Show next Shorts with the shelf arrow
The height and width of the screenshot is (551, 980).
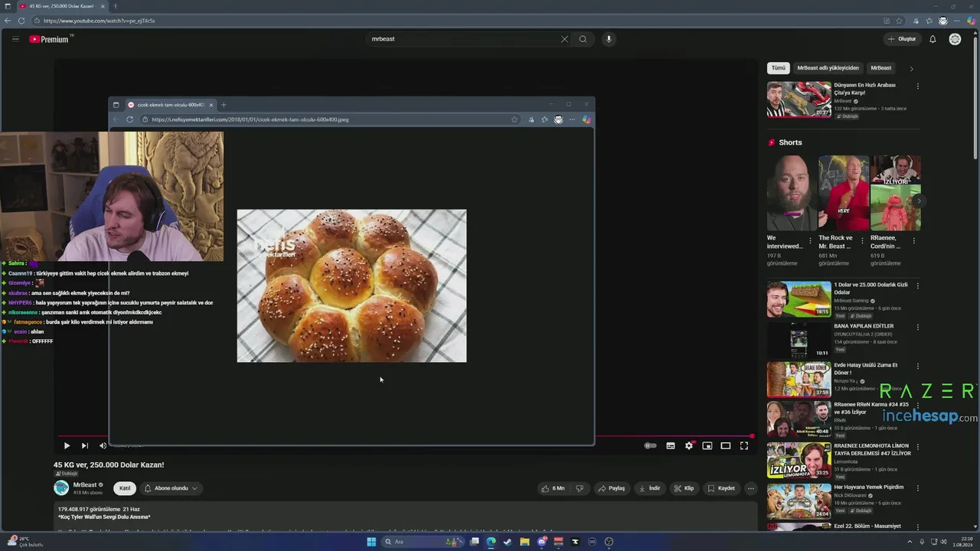pyautogui.click(x=919, y=201)
